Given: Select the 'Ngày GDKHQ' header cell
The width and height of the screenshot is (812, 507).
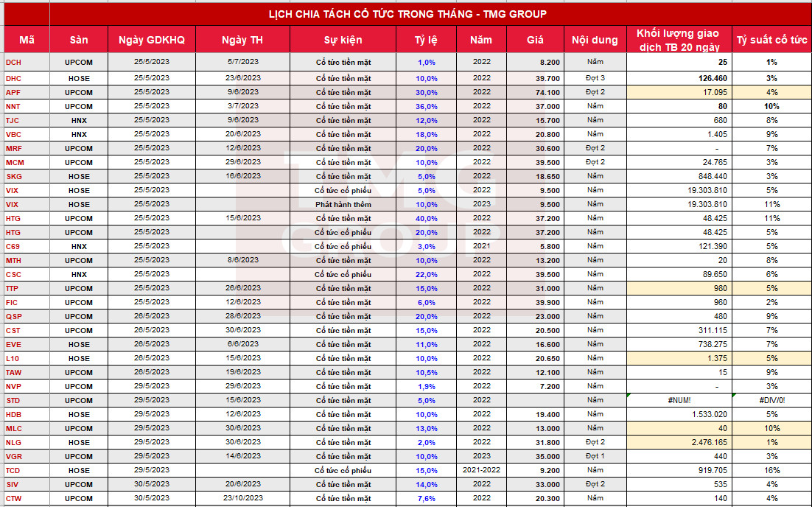Looking at the screenshot, I should click(x=152, y=40).
